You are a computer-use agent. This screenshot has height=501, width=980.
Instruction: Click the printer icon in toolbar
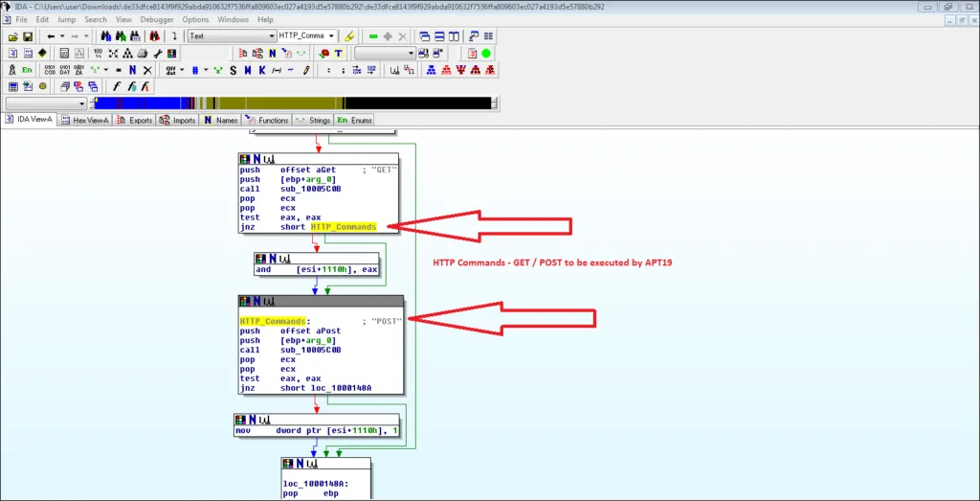click(x=143, y=53)
